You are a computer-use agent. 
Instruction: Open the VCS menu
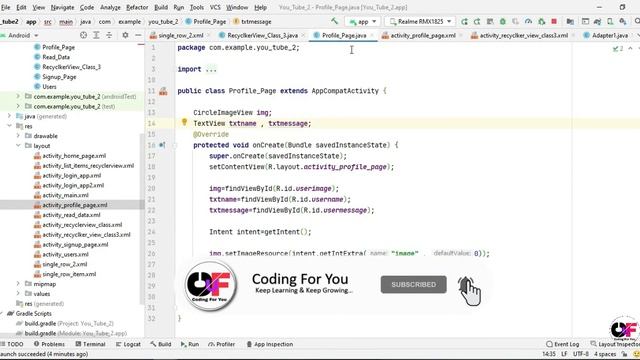point(215,7)
